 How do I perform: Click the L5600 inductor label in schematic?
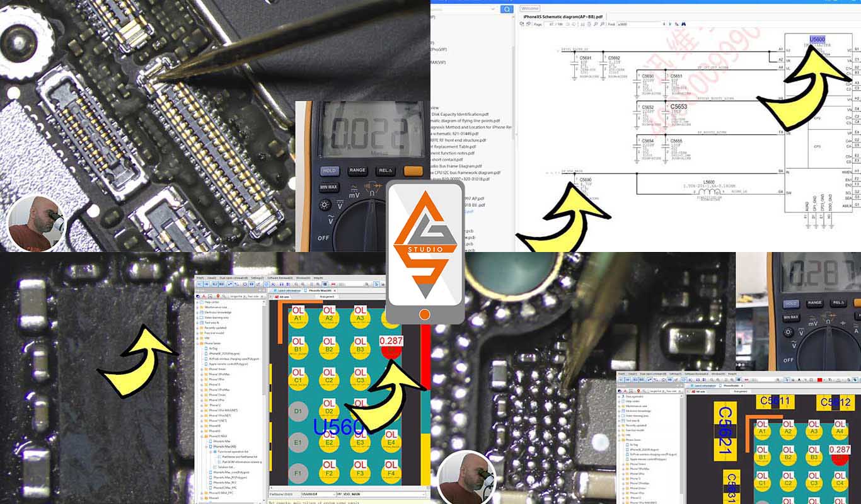pyautogui.click(x=709, y=181)
